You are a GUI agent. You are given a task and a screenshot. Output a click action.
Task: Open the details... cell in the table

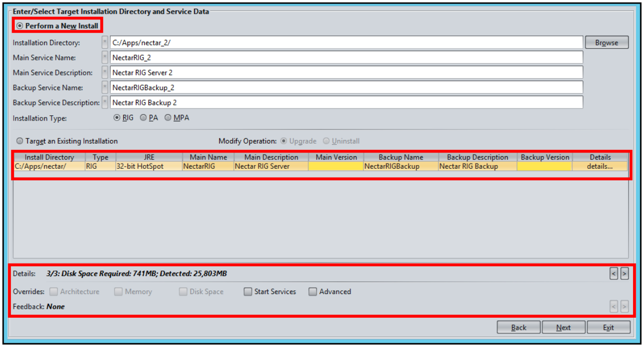(x=600, y=166)
